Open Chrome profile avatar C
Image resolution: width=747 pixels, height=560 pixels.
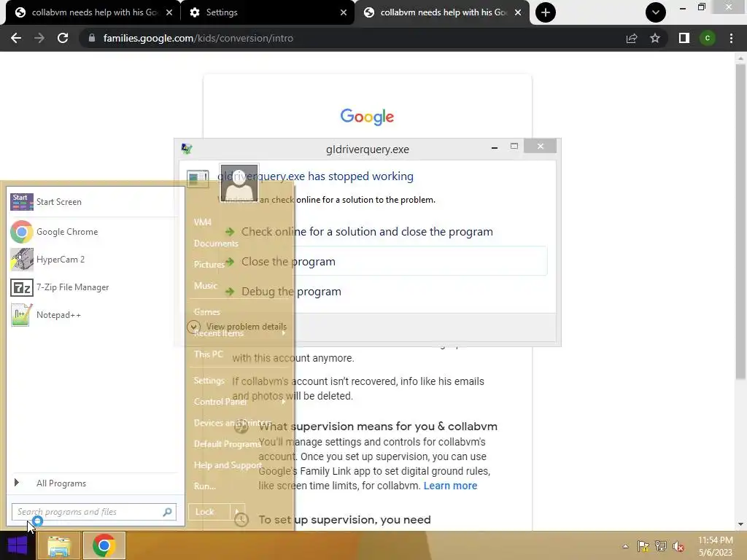(708, 38)
